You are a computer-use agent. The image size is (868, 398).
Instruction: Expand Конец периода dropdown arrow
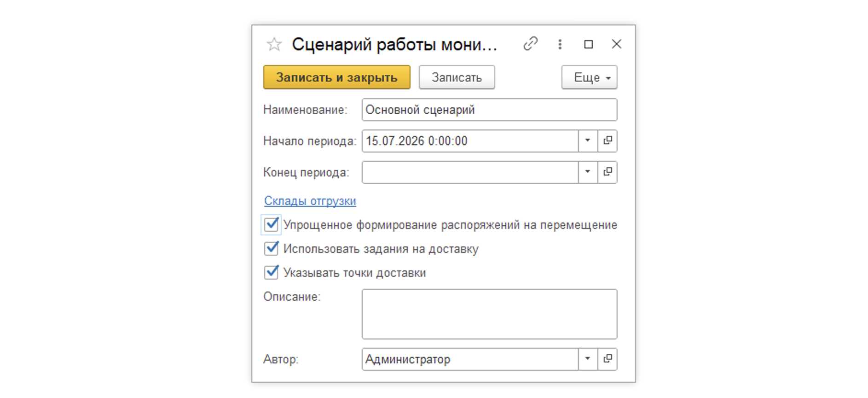pyautogui.click(x=588, y=172)
